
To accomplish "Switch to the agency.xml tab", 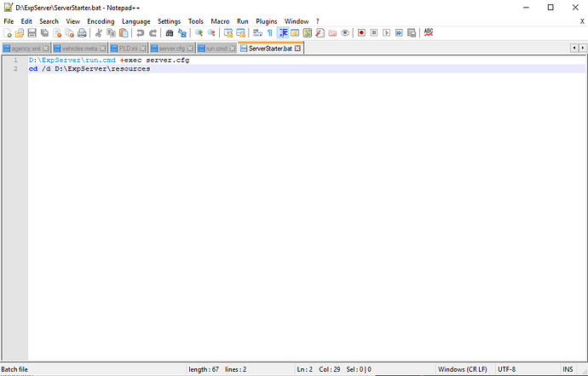I will (x=26, y=49).
